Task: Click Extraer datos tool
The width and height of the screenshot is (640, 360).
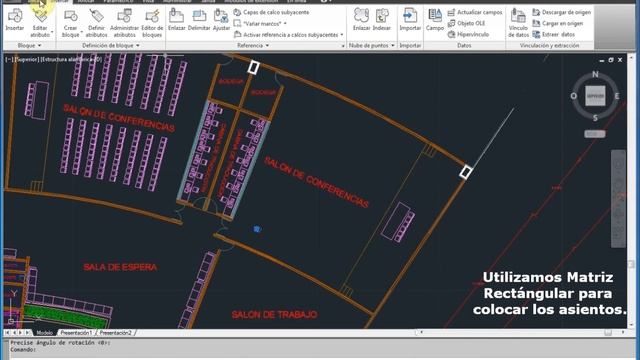Action: (x=554, y=34)
